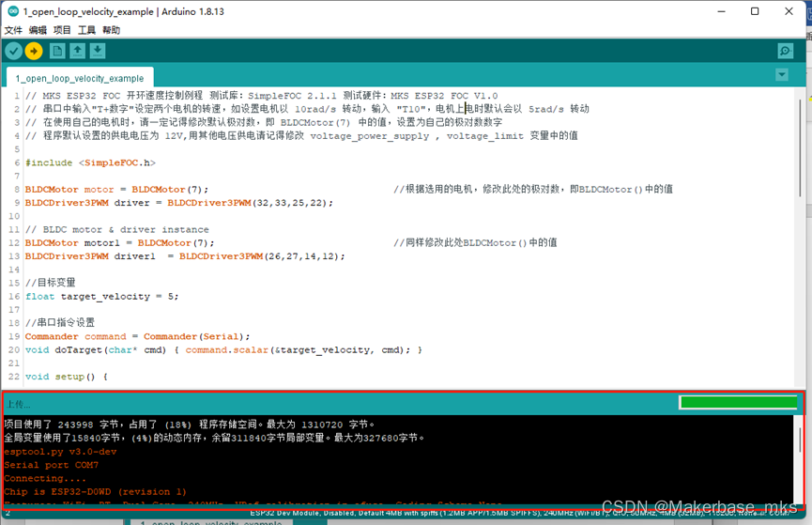Click the line BLDCMotor motor1 = BLDCMotor(7);

point(119,242)
